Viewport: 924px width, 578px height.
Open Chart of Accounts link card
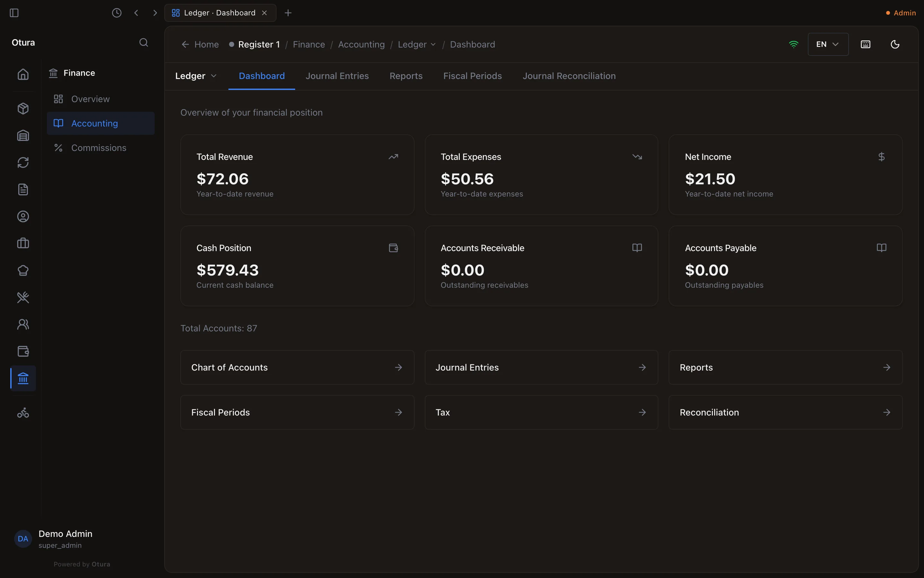coord(297,367)
